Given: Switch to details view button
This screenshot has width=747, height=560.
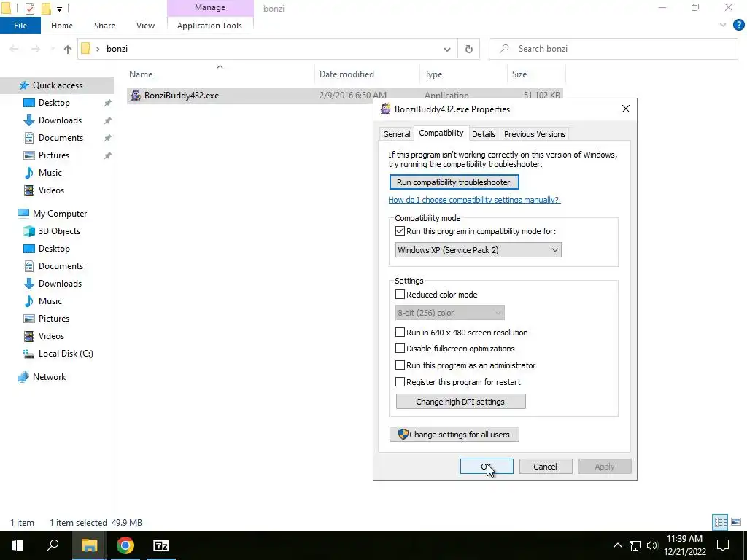Looking at the screenshot, I should click(x=720, y=522).
